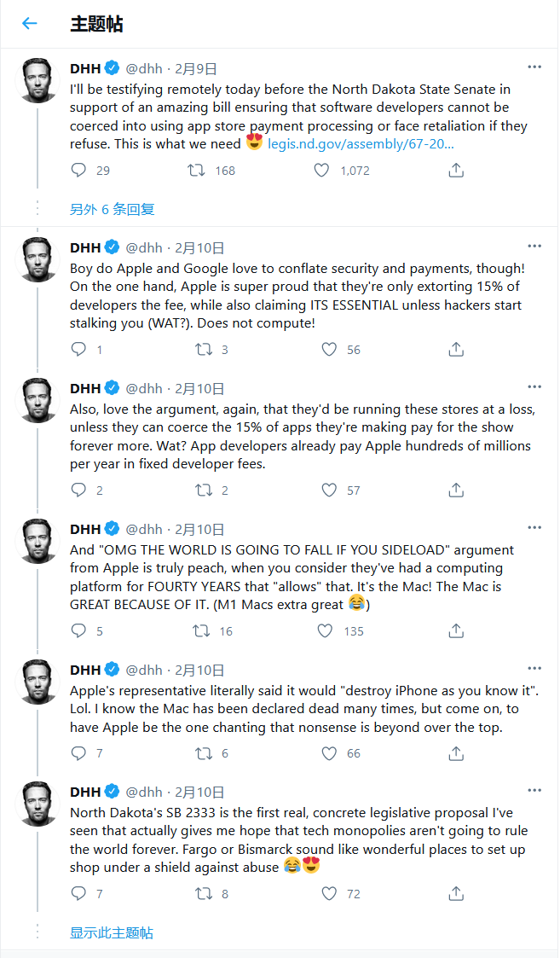This screenshot has height=958, width=560.
Task: Share the first tweet about testifying remotely
Action: tap(456, 171)
